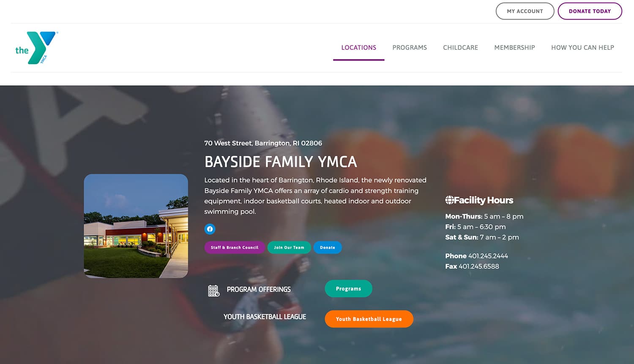Image resolution: width=634 pixels, height=364 pixels.
Task: Click the Donate Today button
Action: point(590,11)
